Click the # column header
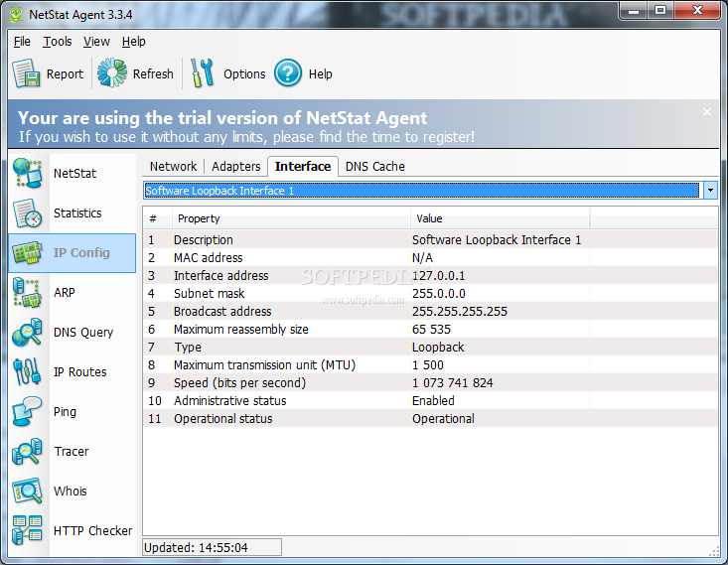 pos(157,218)
